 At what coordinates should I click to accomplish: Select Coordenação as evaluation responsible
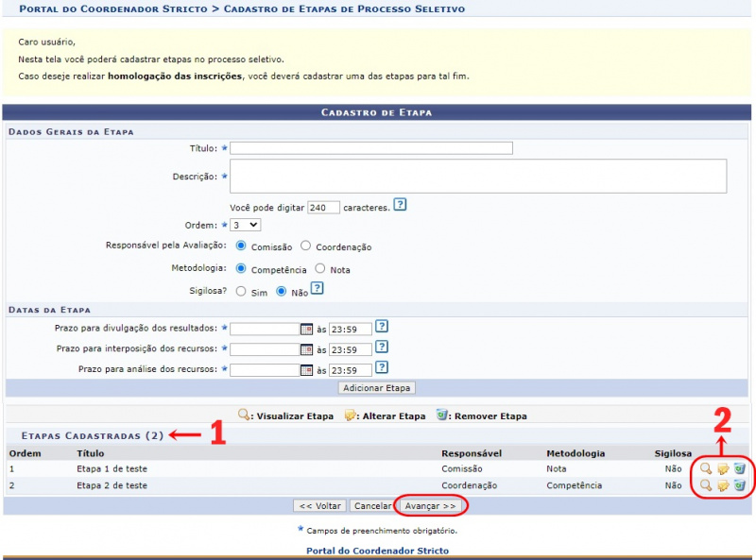305,246
